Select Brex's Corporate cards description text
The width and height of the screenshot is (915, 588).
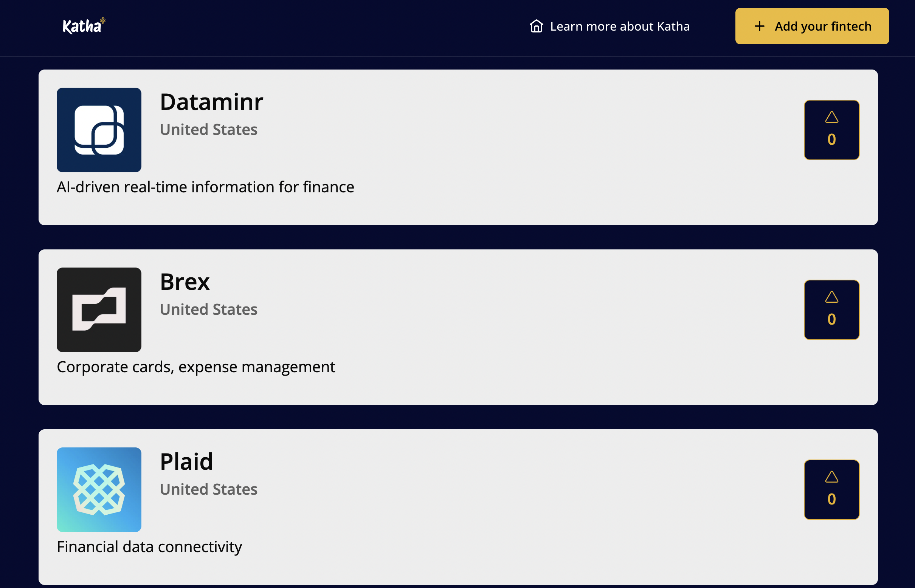click(x=195, y=367)
